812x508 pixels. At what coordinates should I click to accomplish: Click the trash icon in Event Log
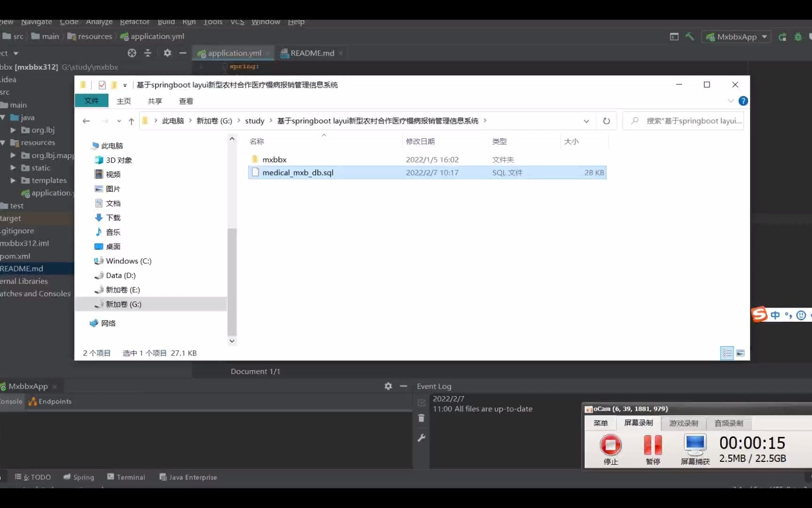tap(422, 418)
